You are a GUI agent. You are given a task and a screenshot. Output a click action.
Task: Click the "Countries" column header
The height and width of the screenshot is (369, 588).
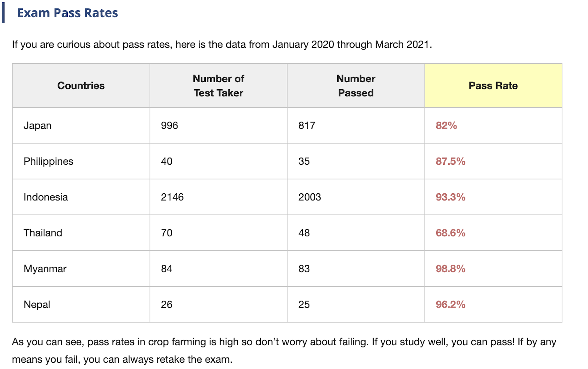coord(81,86)
